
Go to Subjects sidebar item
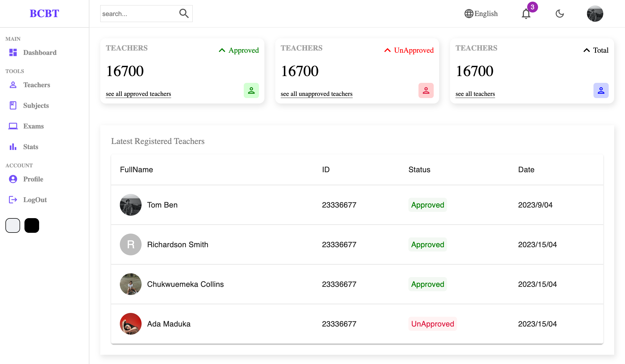coord(36,106)
